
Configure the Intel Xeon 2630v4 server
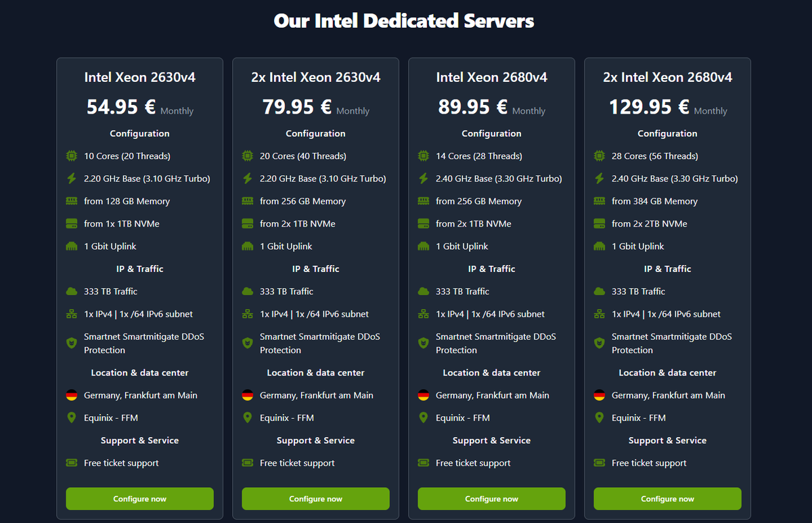click(140, 499)
